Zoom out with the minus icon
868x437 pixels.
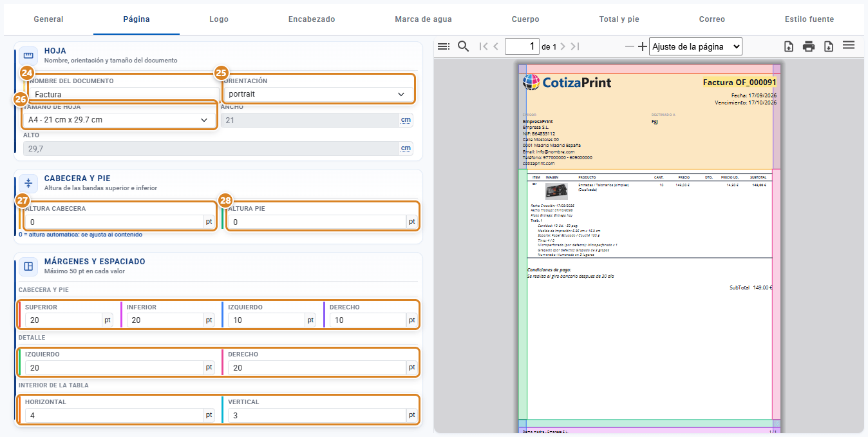click(630, 46)
